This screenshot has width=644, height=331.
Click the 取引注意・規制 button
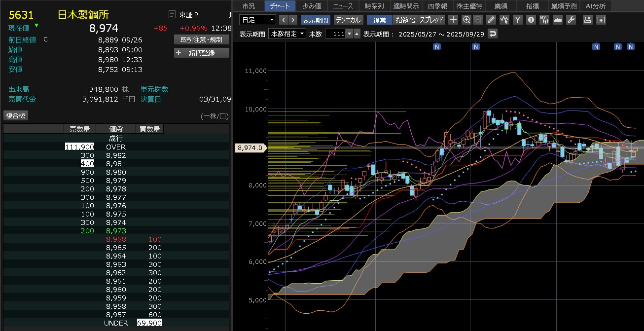tap(202, 39)
